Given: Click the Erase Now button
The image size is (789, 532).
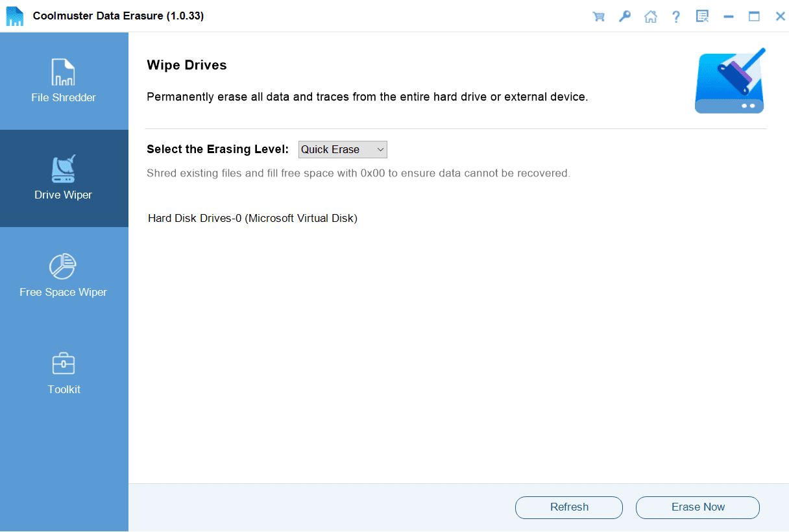Looking at the screenshot, I should pos(698,507).
